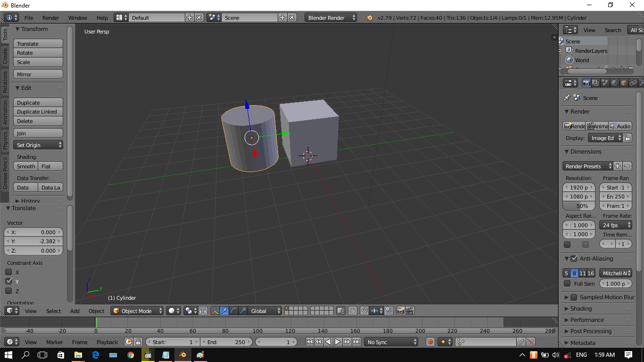
Task: Open the render preview camera icon in header
Action: [400, 311]
